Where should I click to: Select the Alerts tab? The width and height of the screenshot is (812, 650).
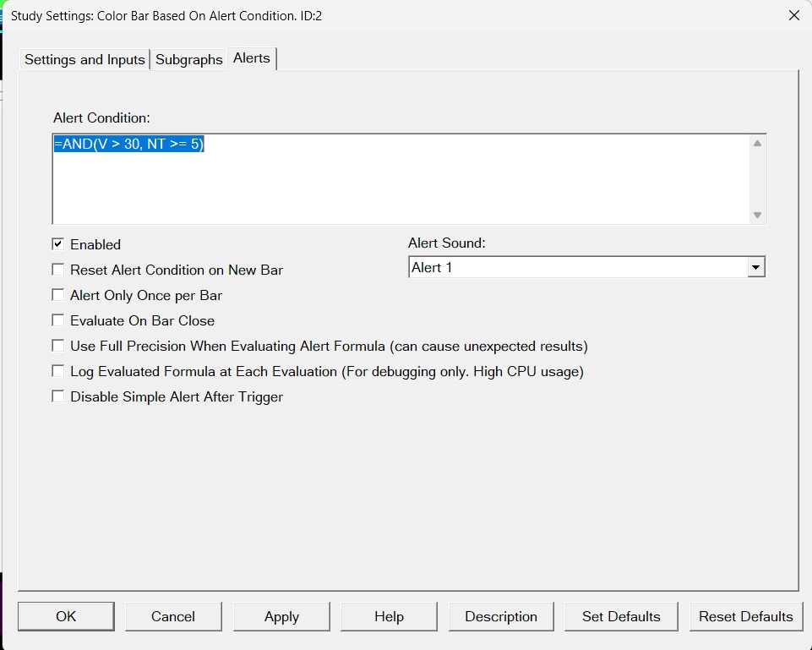[x=252, y=57]
